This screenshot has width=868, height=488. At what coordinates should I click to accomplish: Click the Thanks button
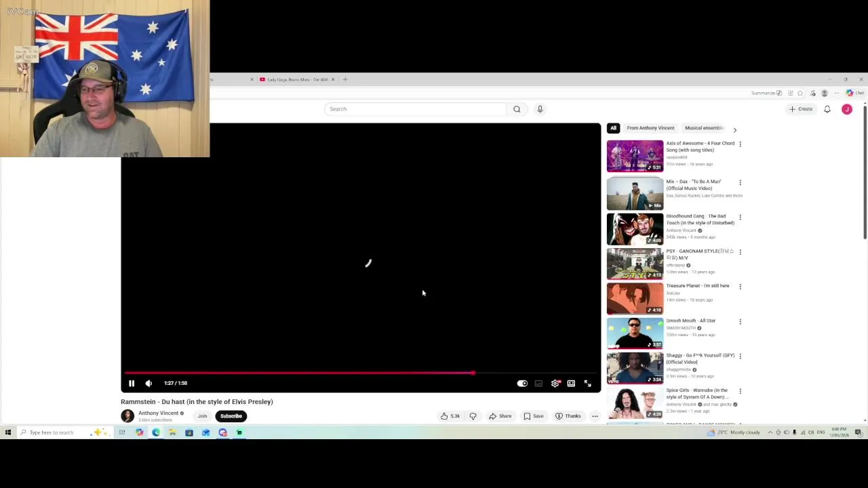(568, 416)
